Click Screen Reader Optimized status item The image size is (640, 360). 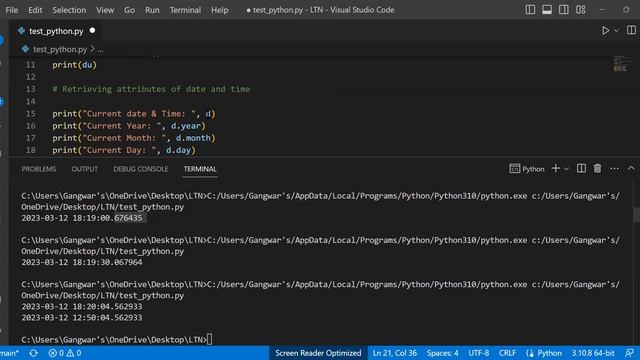[318, 353]
